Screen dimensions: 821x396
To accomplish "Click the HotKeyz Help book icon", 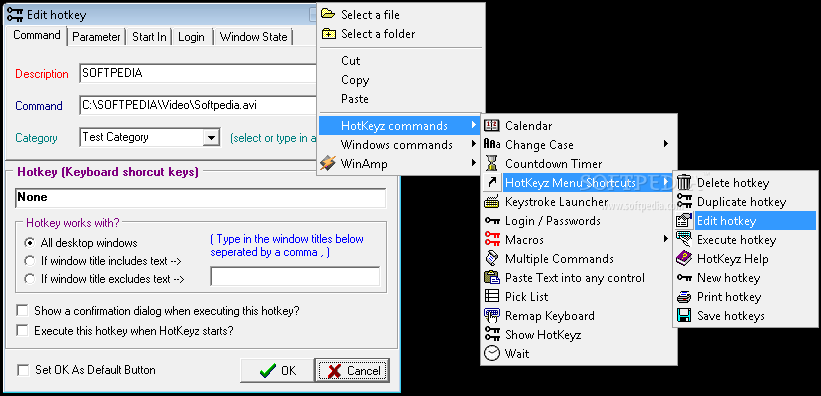I will [684, 259].
